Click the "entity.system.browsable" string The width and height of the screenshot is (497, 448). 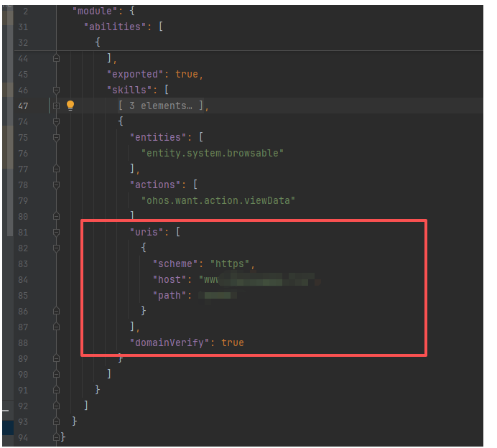(213, 154)
